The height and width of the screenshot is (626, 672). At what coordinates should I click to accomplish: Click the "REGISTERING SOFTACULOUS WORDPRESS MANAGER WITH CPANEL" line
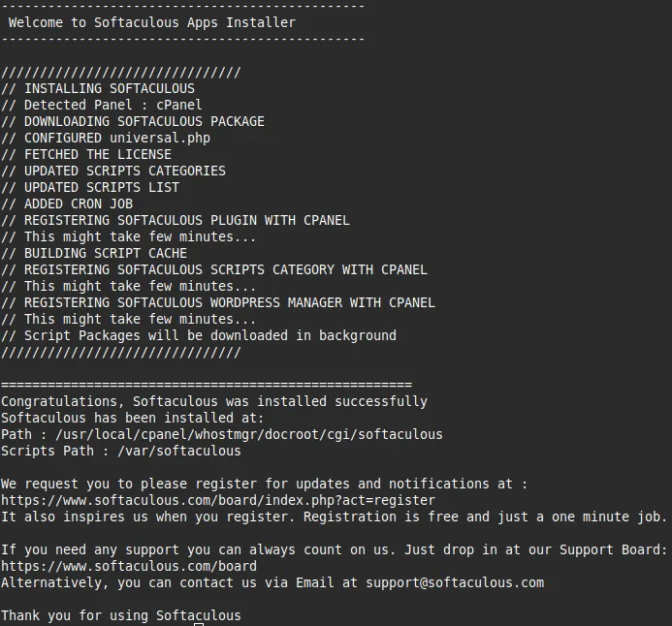coord(229,302)
